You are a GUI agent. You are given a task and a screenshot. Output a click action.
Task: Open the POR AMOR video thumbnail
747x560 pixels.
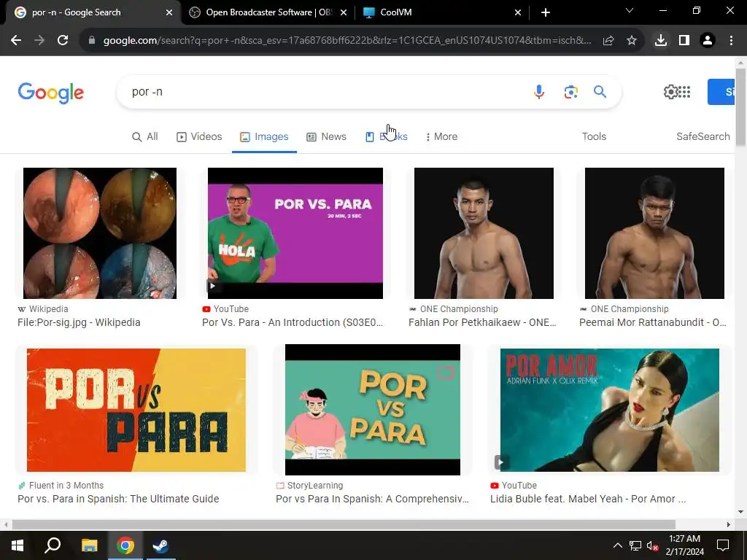click(610, 410)
